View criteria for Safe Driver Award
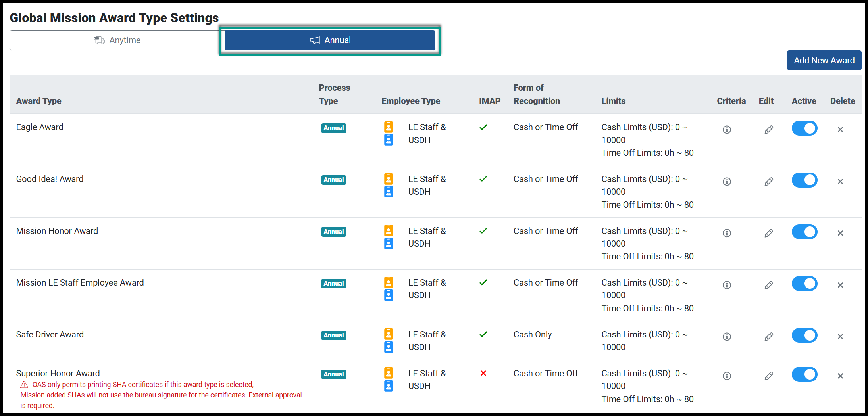 pos(727,337)
